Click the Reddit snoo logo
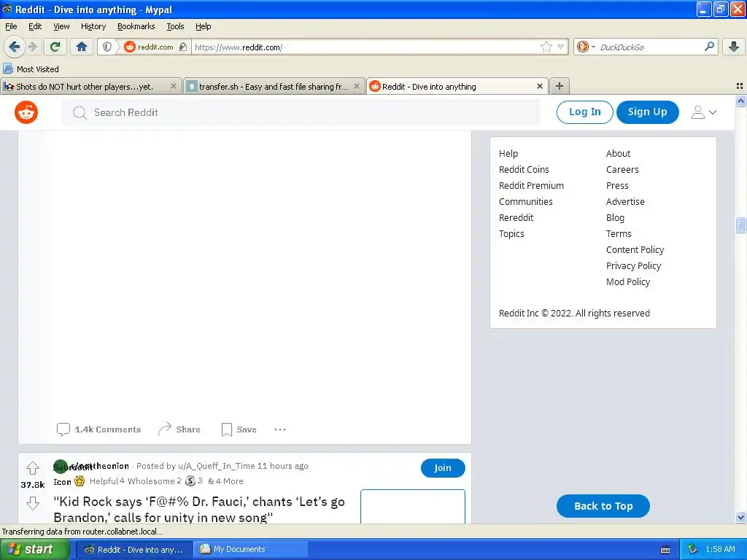 (x=26, y=112)
